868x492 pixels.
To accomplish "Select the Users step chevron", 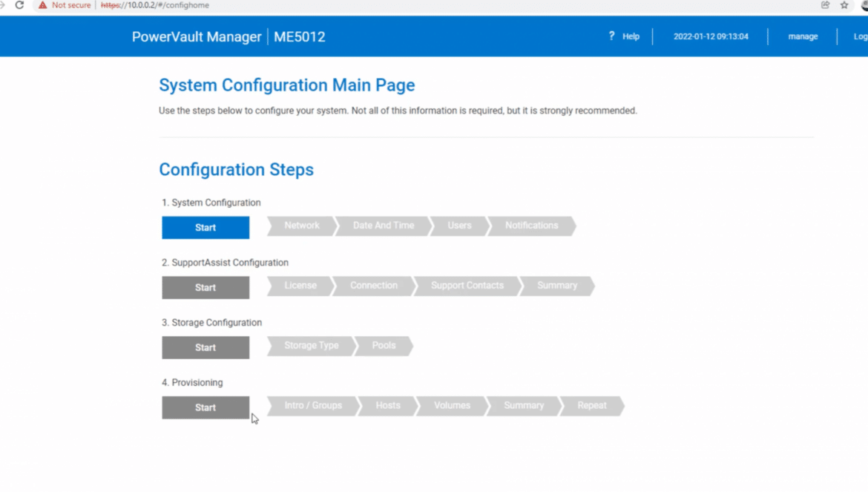I will [459, 226].
